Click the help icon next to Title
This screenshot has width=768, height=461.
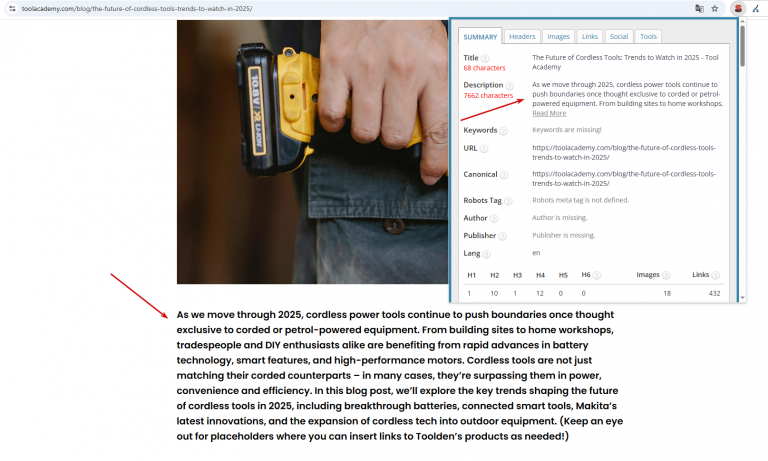tap(485, 58)
